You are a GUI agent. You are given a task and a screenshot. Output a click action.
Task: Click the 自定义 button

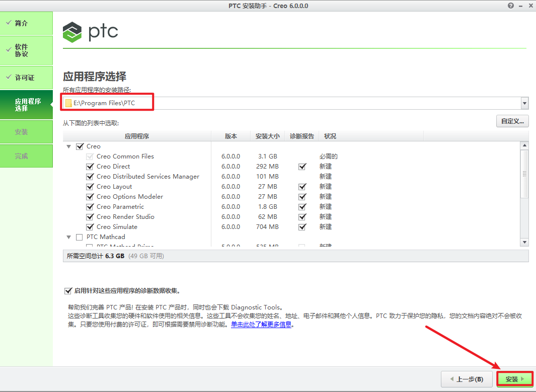tap(512, 121)
